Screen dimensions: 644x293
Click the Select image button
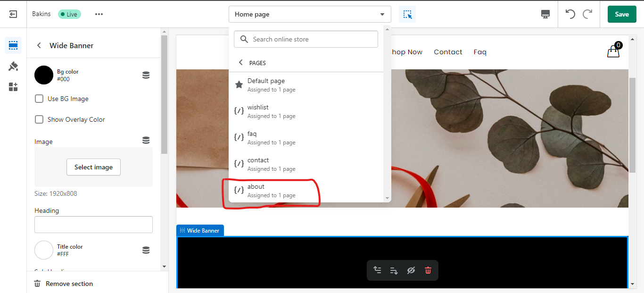[93, 167]
